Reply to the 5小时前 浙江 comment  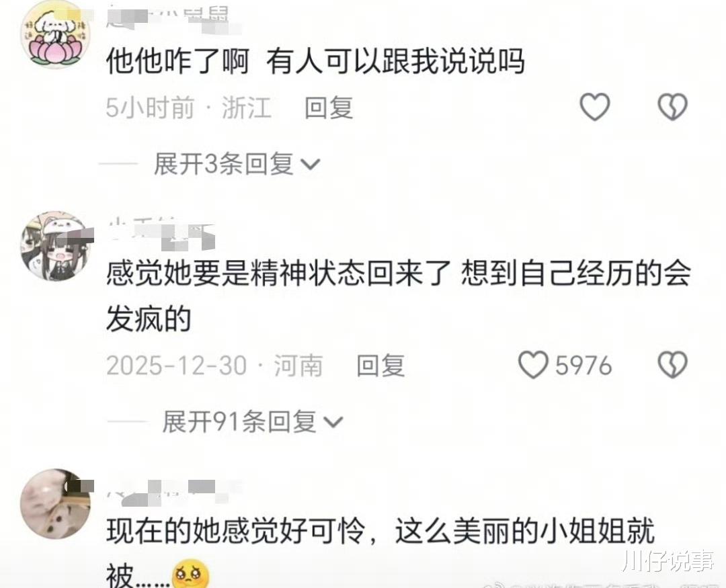tap(329, 108)
